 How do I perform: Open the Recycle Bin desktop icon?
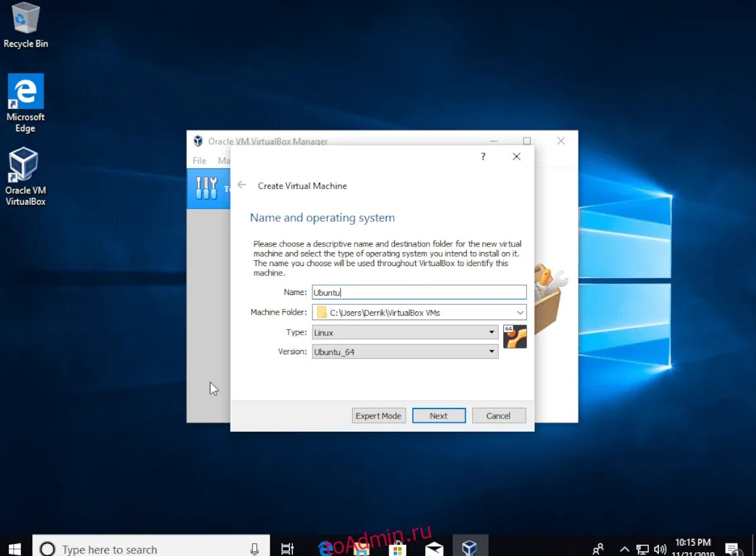25,25
